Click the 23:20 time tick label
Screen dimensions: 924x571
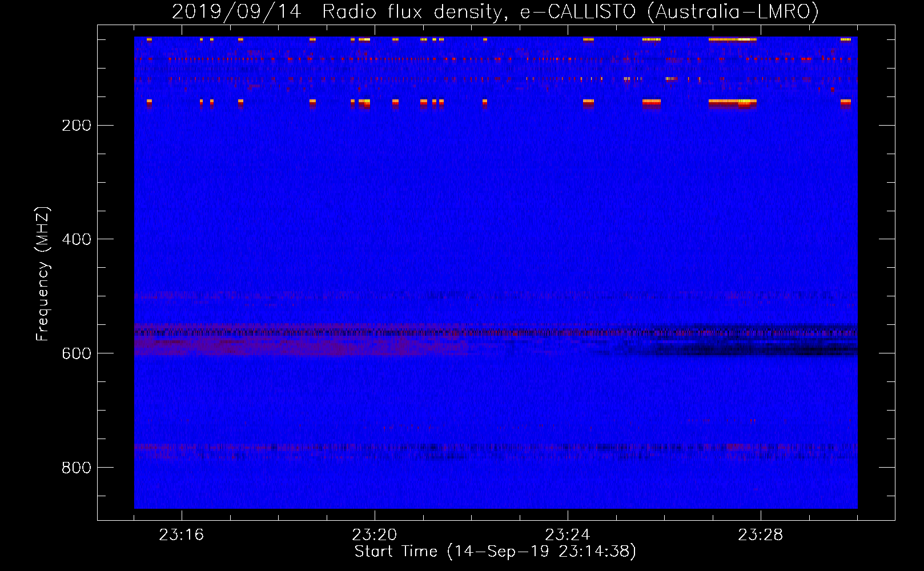pos(375,535)
